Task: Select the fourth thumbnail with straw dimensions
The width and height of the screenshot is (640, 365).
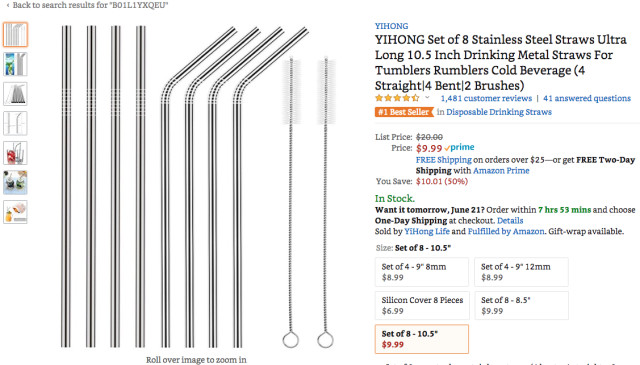Action: click(x=16, y=123)
